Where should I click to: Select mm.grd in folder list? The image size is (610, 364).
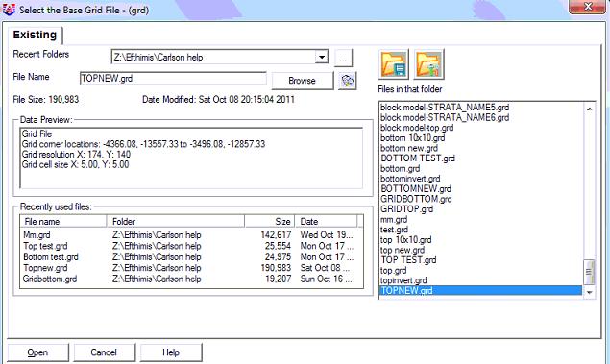click(394, 219)
